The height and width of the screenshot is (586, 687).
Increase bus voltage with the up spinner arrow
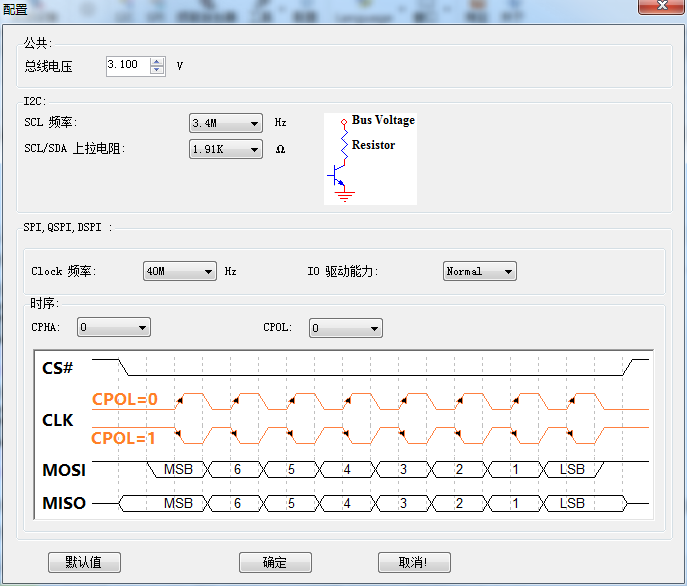pos(157,61)
